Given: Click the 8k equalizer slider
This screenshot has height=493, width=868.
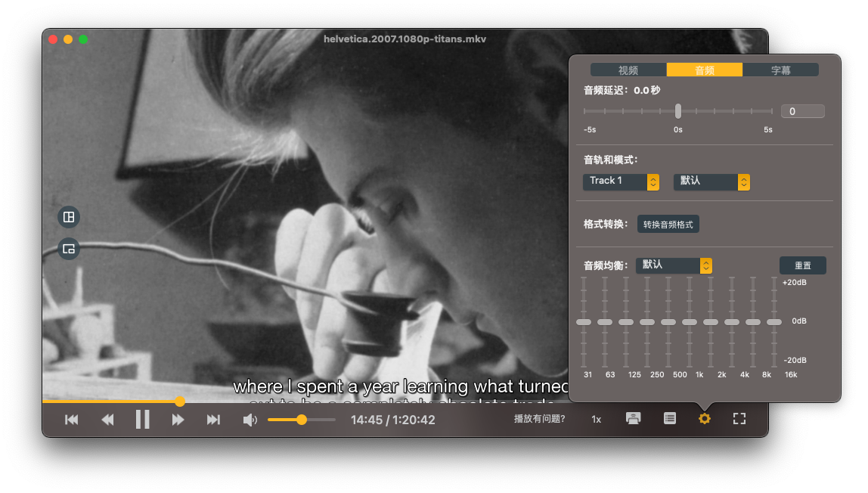Looking at the screenshot, I should coord(753,322).
